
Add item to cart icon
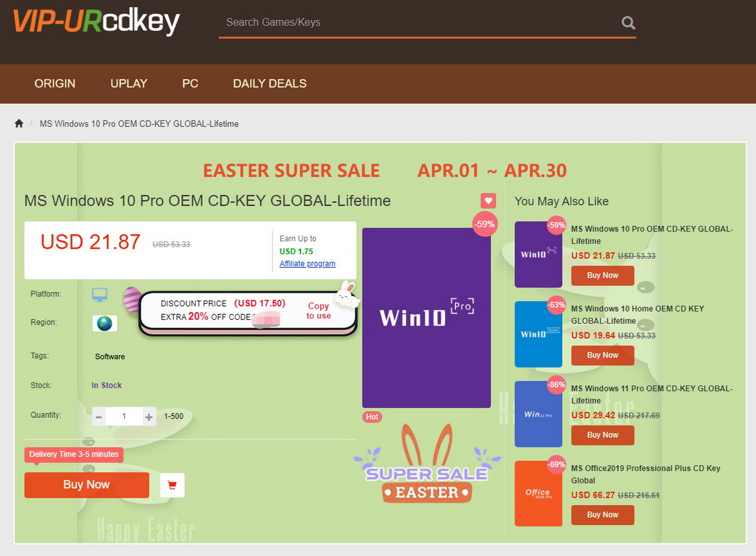click(172, 485)
